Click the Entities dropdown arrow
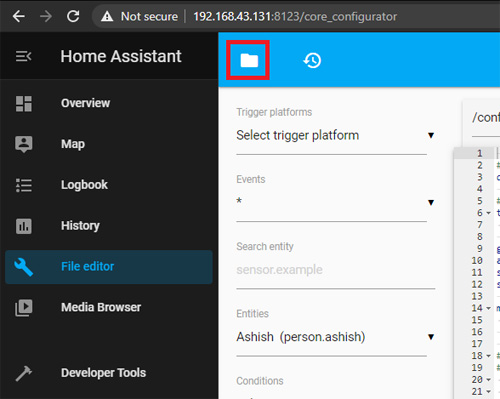 click(x=431, y=337)
